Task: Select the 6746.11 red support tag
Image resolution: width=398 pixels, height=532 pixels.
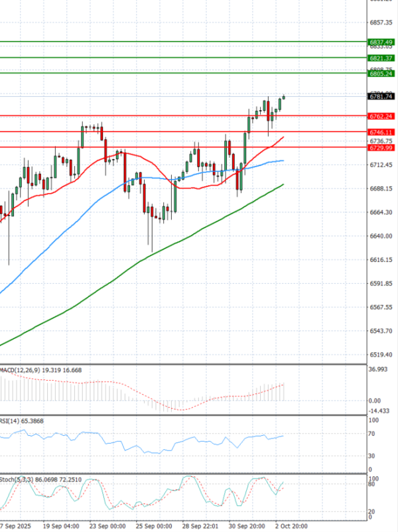Action: pyautogui.click(x=381, y=133)
